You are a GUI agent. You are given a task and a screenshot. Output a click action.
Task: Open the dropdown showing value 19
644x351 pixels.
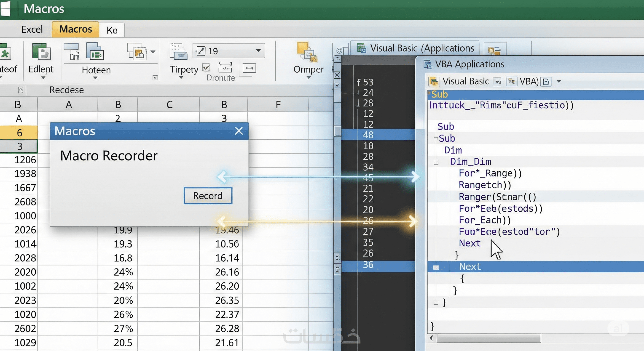click(x=258, y=51)
